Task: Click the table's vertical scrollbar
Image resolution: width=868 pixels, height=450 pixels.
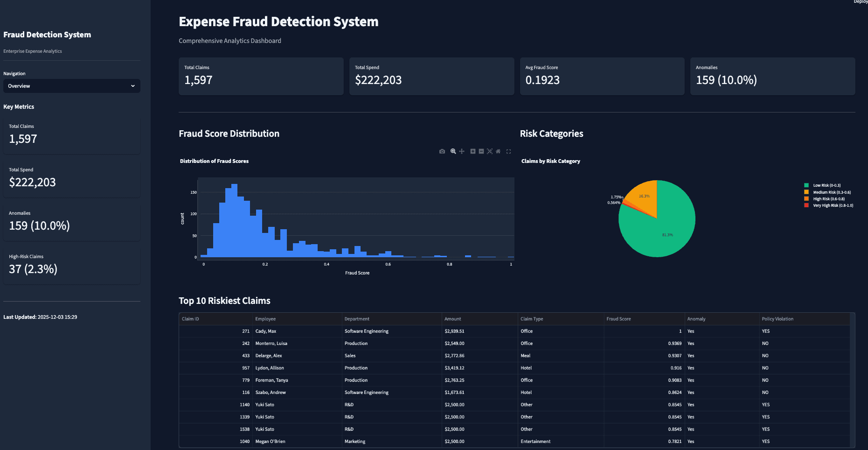Action: click(x=853, y=380)
